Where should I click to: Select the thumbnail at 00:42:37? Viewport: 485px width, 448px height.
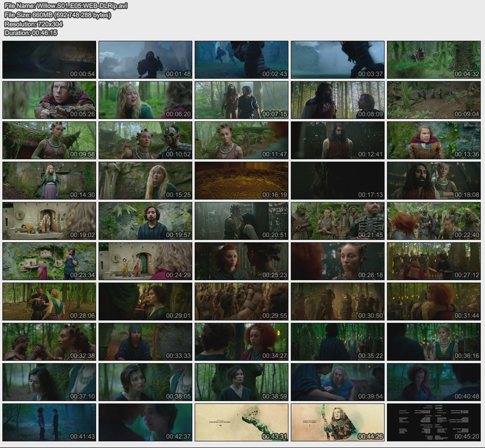[145, 422]
